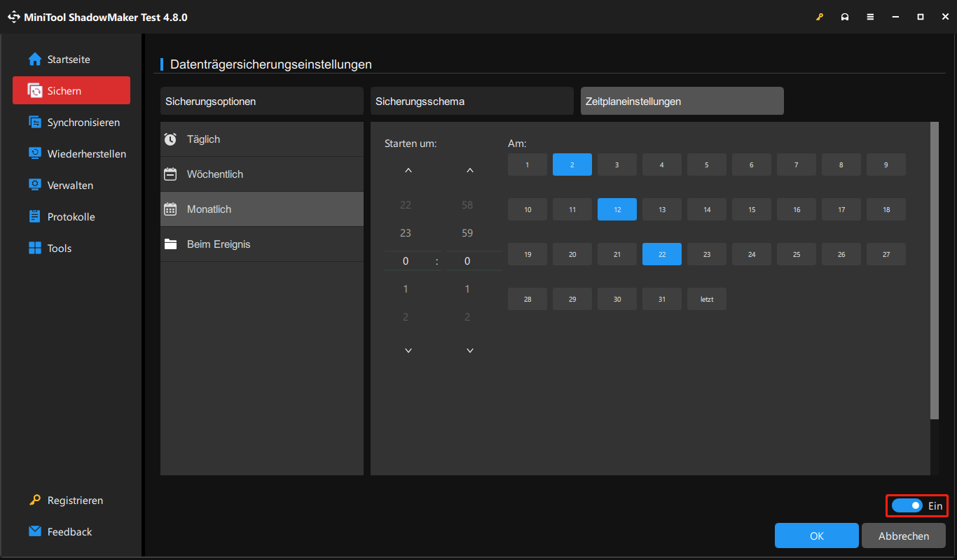The height and width of the screenshot is (560, 957).
Task: Cancel changes via Abbrechen
Action: (903, 535)
